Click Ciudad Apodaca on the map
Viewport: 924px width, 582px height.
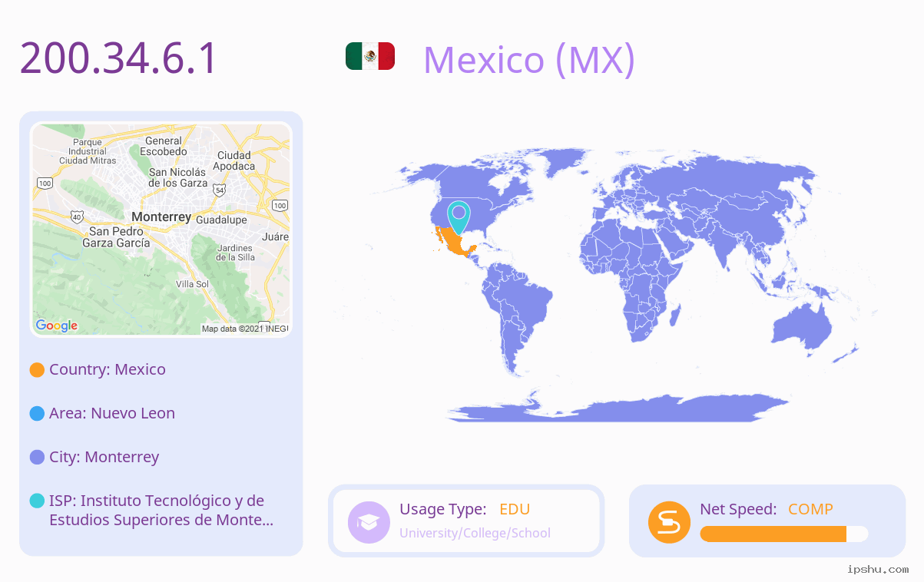(234, 160)
